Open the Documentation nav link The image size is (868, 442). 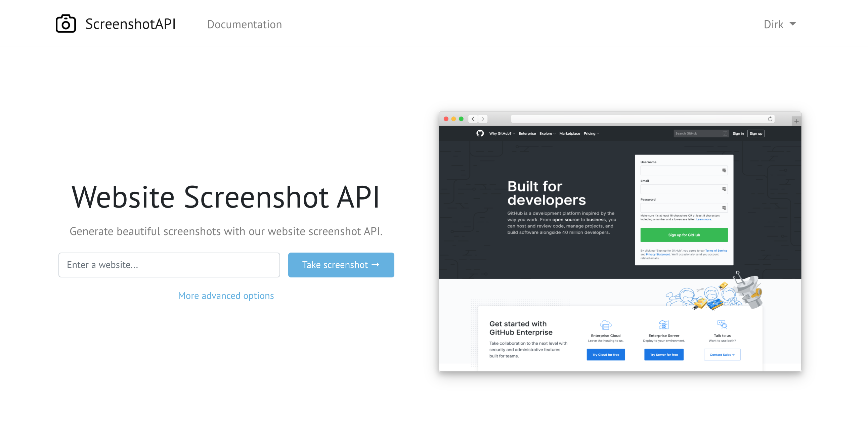(244, 24)
